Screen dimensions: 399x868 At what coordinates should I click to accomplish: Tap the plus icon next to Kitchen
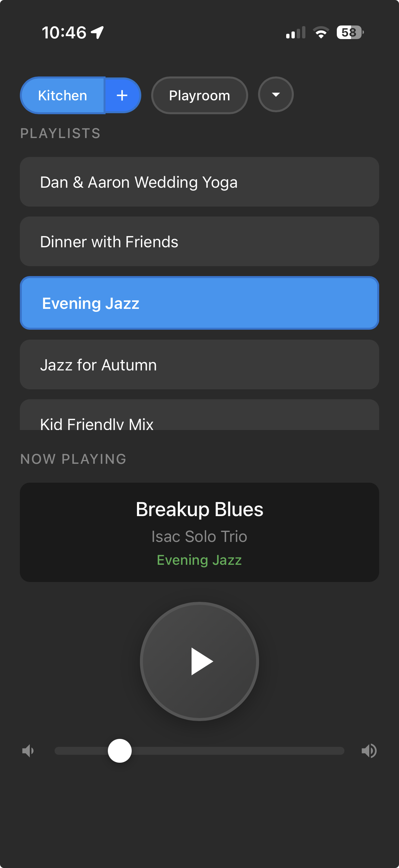coord(122,96)
